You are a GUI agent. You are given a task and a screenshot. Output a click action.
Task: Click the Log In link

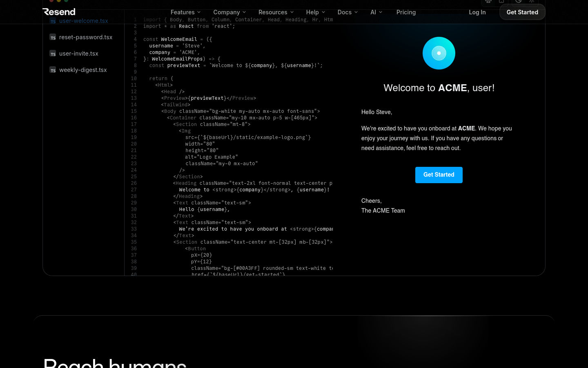pos(477,12)
